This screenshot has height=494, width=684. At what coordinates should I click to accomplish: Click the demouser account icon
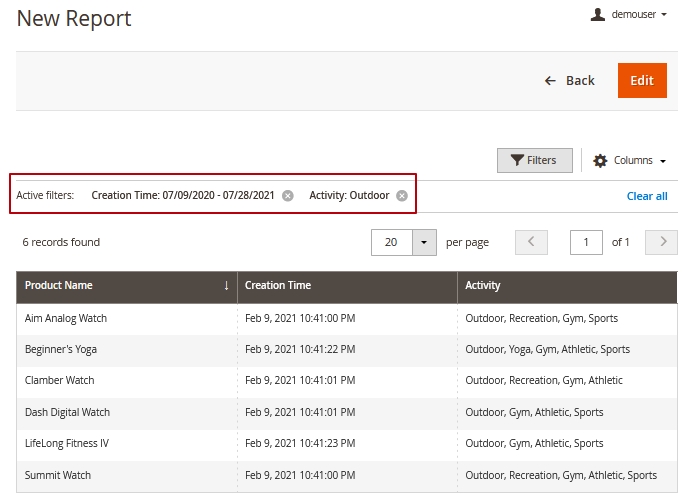point(598,15)
